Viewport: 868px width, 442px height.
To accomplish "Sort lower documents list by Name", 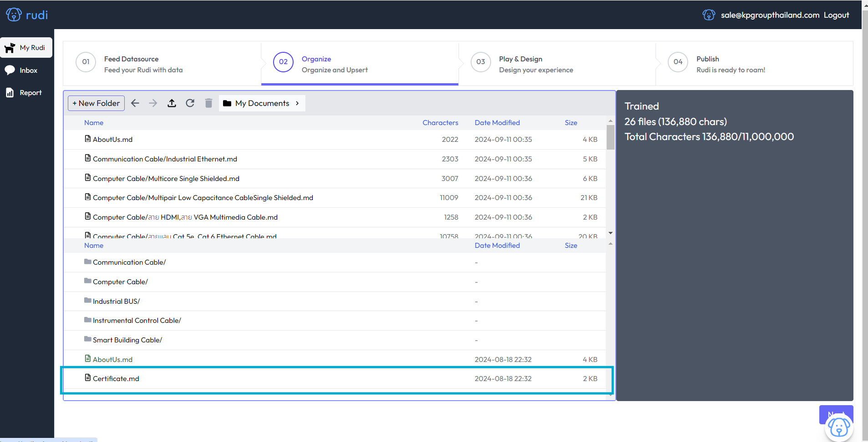I will pos(94,246).
